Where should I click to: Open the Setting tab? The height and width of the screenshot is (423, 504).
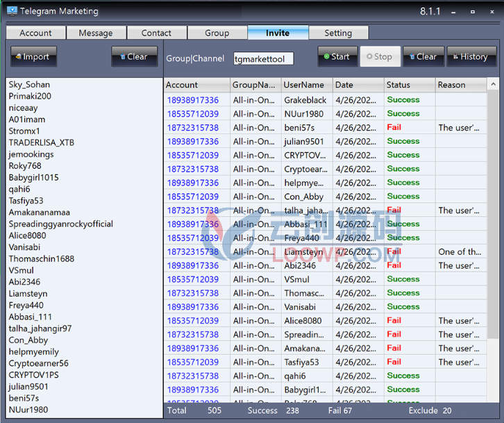point(338,33)
